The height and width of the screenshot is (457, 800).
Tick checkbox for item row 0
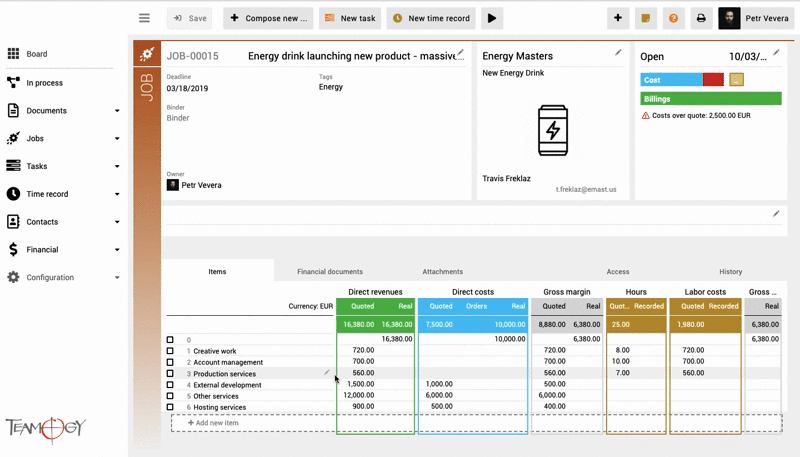point(170,340)
